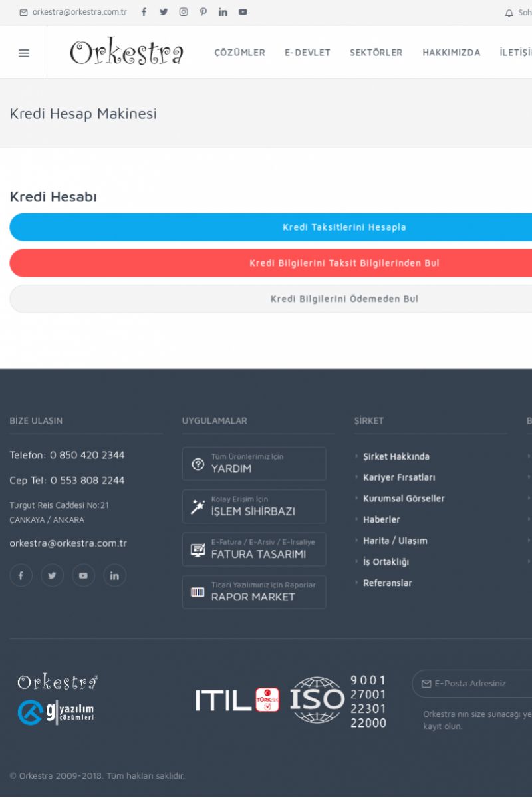Click the UYGULAMALAR footer heading
This screenshot has height=798, width=532.
pos(214,421)
